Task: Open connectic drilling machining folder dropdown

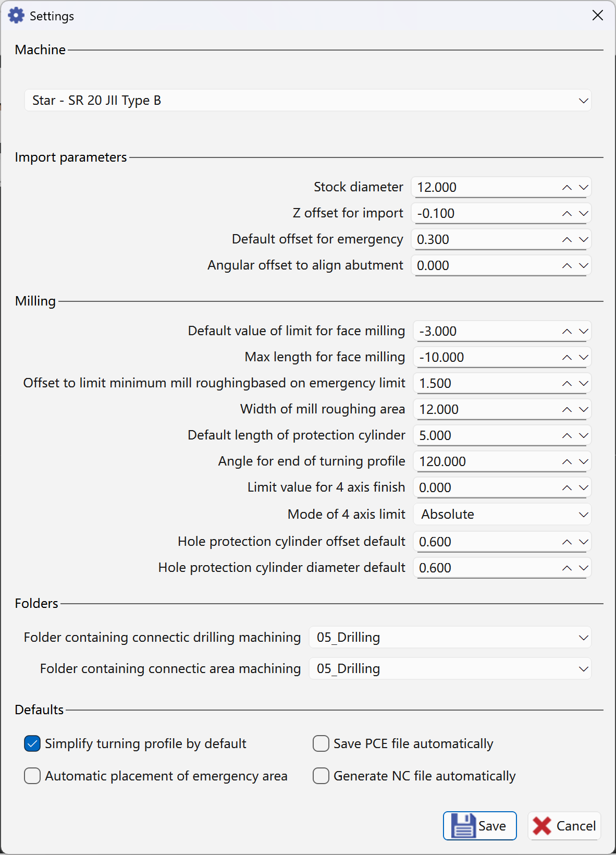Action: coord(450,638)
